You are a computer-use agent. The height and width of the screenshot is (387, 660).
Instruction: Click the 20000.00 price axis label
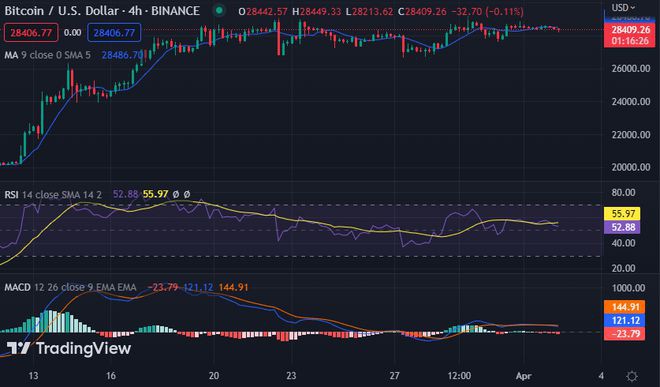(x=631, y=167)
